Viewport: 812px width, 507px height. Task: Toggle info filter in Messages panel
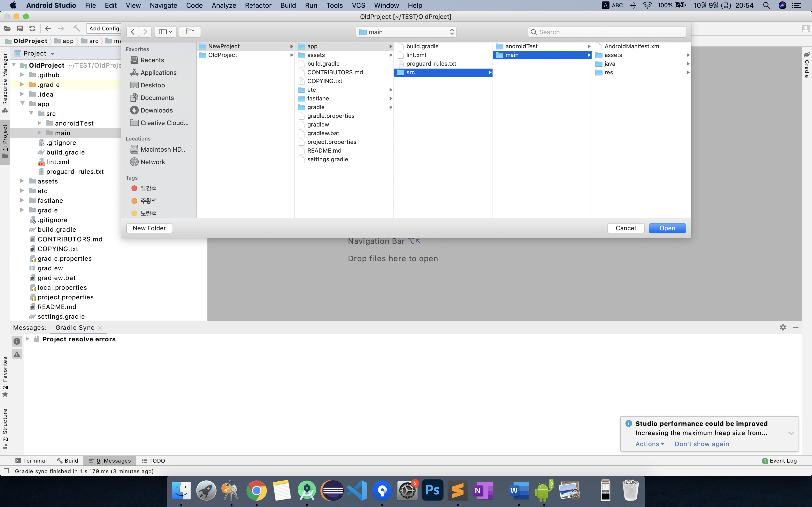17,341
